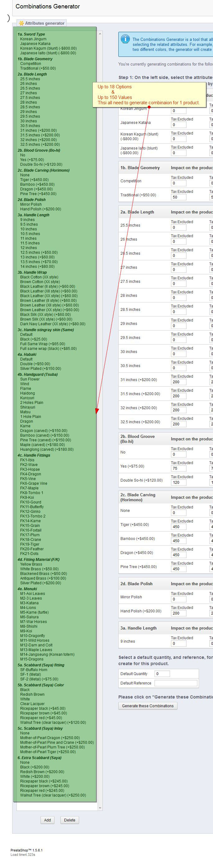The height and width of the screenshot is (868, 213).
Task: Open the Attributes generator tab
Action: 42,23
